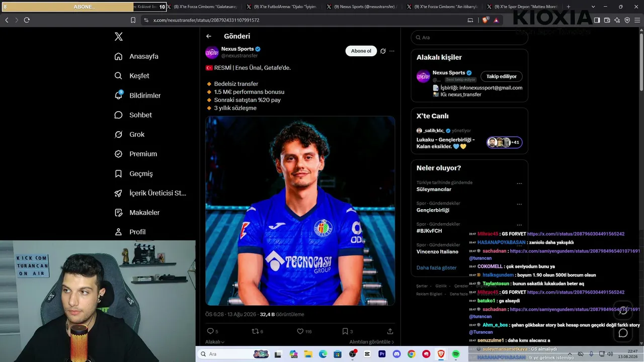Toggle Takip ediliyor for Nexus Sports

click(x=502, y=76)
